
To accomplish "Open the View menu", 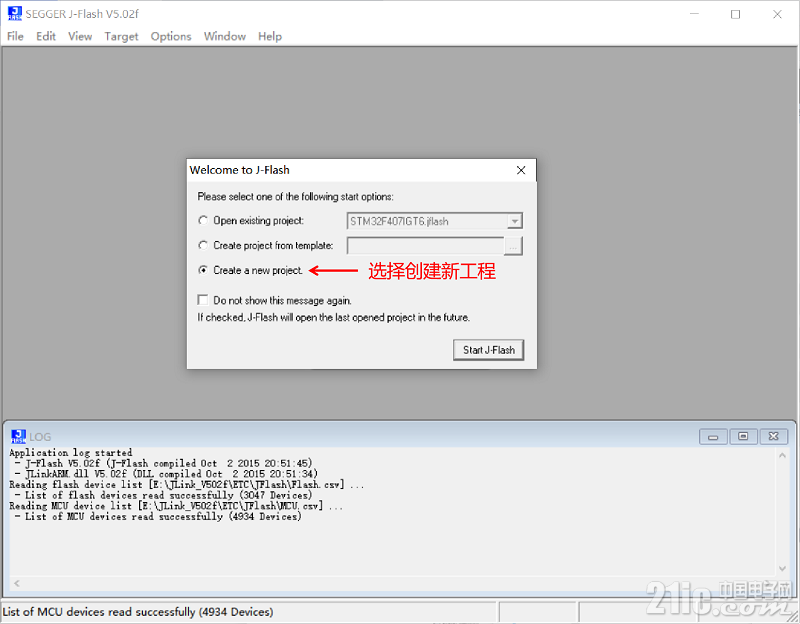I will click(x=80, y=36).
